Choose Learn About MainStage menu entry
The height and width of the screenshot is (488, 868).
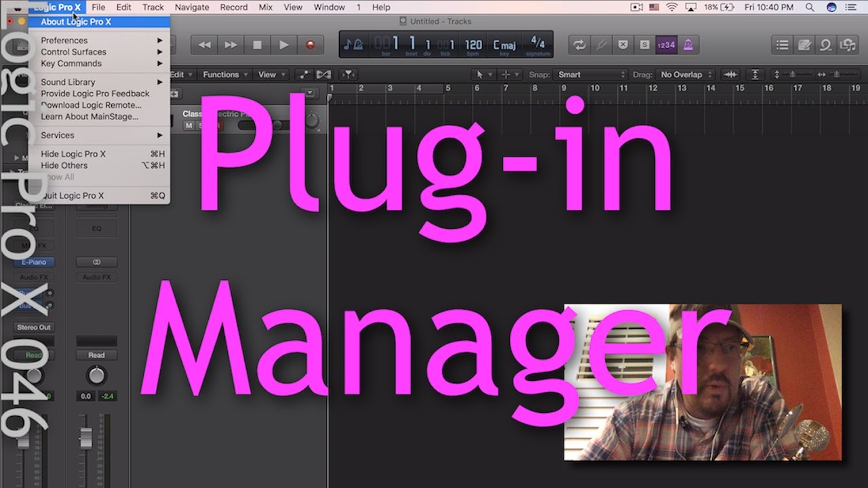point(99,117)
